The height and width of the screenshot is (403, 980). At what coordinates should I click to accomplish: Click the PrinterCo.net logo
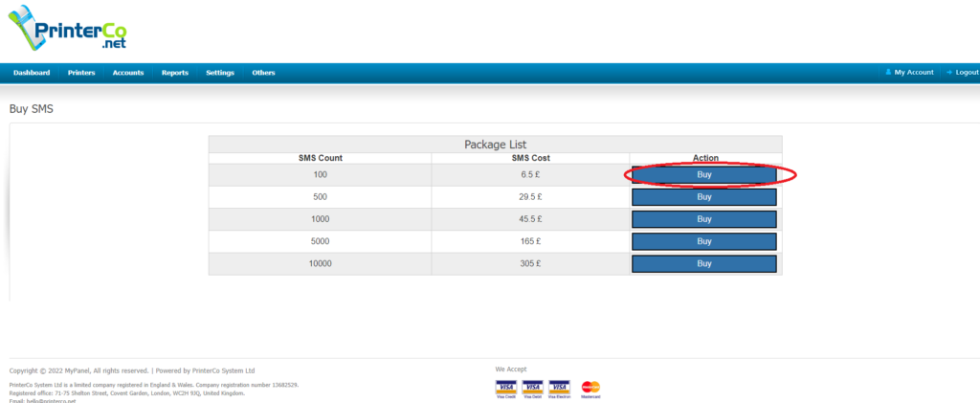(x=67, y=28)
